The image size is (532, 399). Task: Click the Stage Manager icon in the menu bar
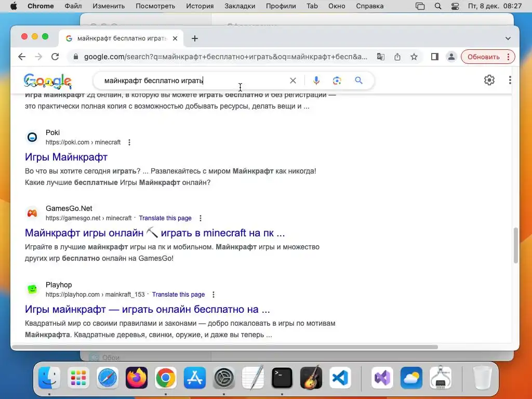point(420,6)
